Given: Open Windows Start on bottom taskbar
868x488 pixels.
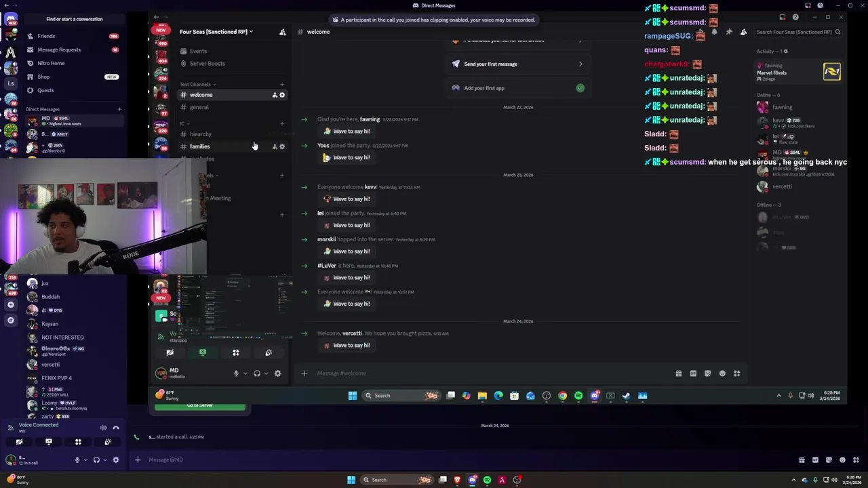Looking at the screenshot, I should coord(351,480).
